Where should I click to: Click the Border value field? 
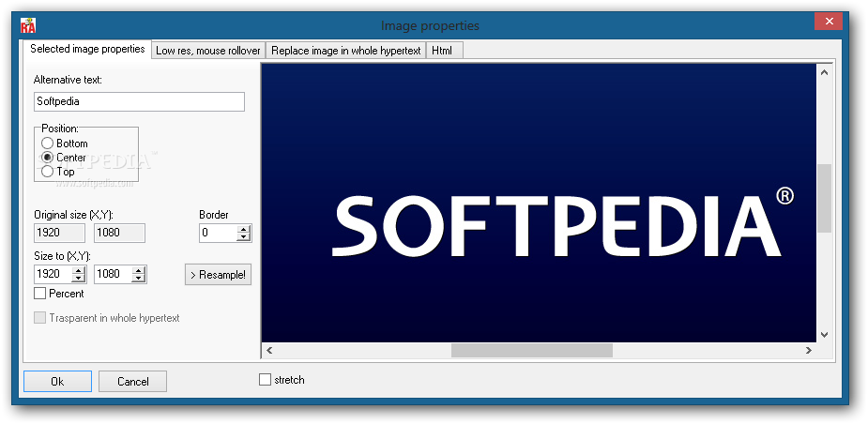[x=218, y=233]
